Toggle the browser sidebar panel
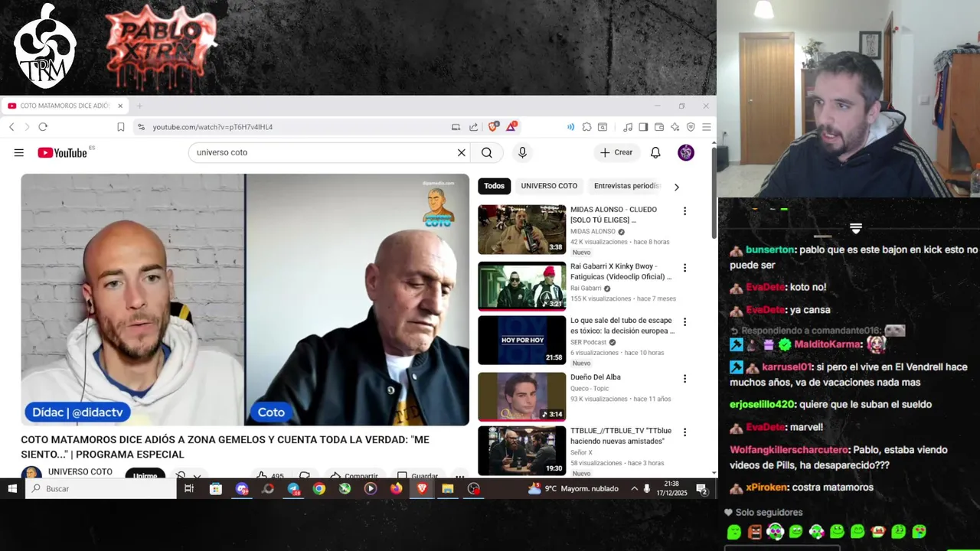 643,127
